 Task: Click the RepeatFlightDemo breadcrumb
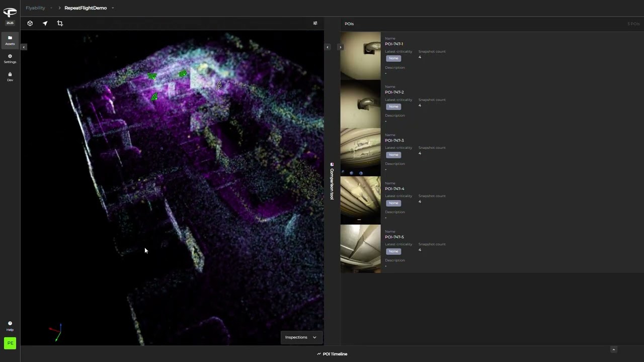[86, 8]
